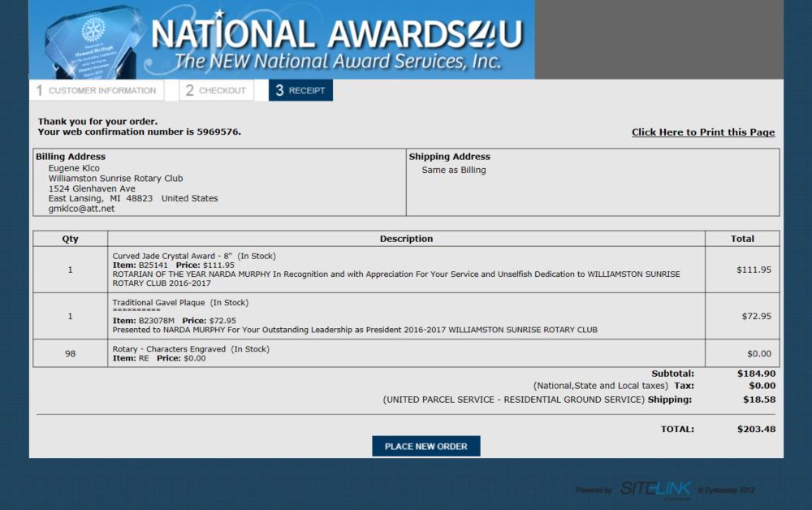Click the TOTAL amount $203.48
Viewport: 812px width, 510px height.
757,430
